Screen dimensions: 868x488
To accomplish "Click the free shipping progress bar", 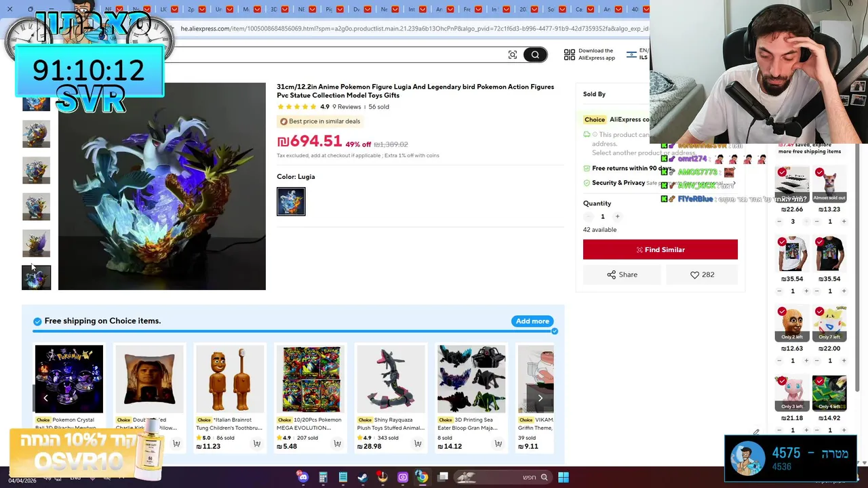I will coord(295,331).
